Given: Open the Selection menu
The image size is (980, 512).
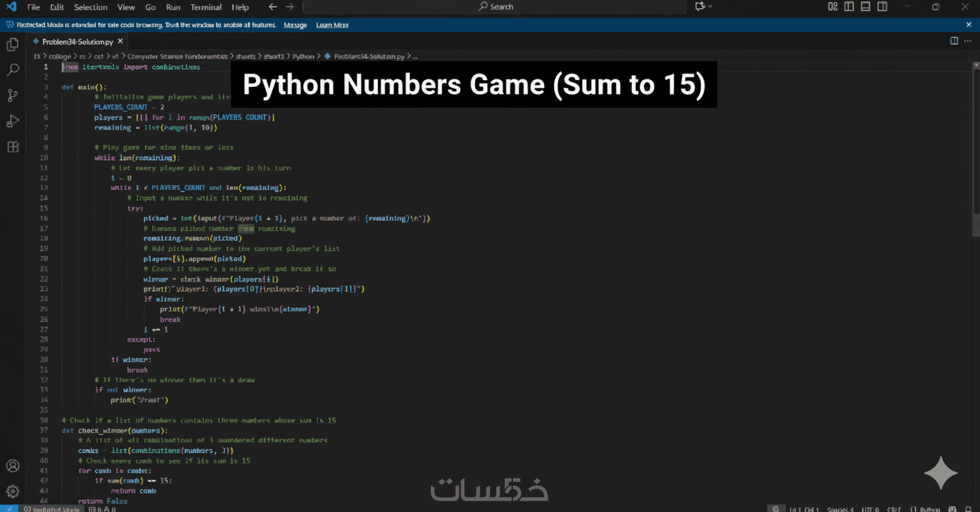Looking at the screenshot, I should click(90, 7).
